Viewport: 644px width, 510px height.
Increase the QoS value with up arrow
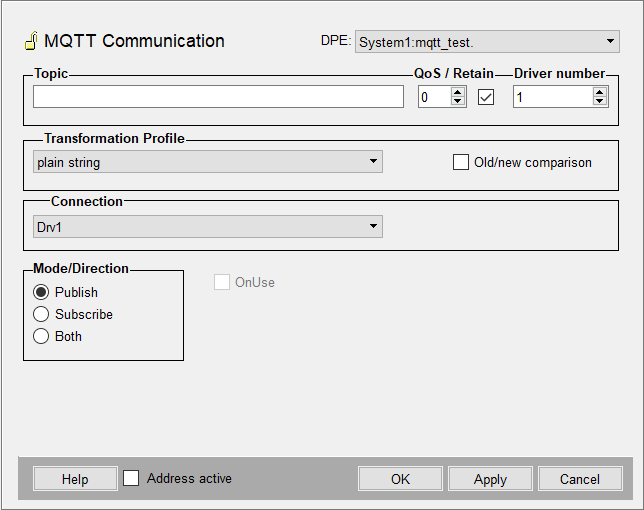pyautogui.click(x=458, y=92)
